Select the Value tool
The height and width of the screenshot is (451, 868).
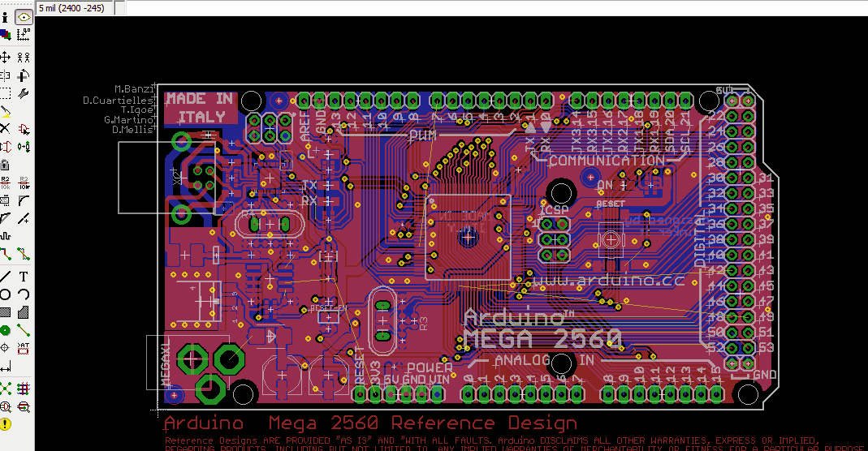[24, 183]
